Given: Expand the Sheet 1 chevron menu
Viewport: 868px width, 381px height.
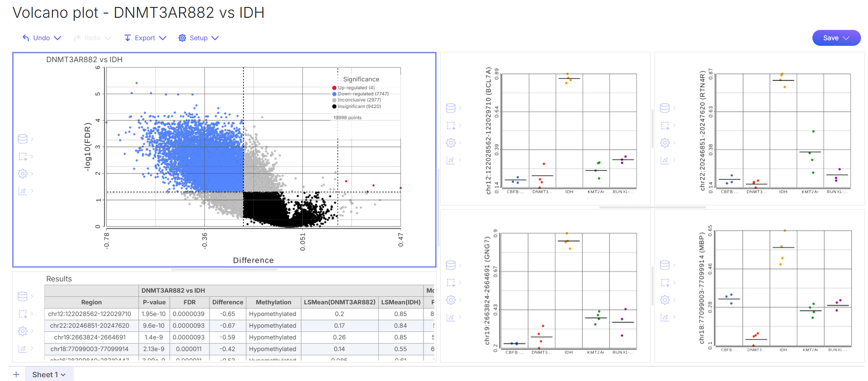Looking at the screenshot, I should point(63,375).
